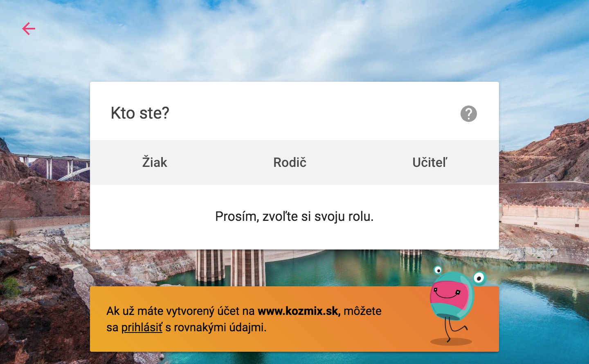Tap the mascot's pink smiling face
This screenshot has height=364, width=589.
[x=448, y=294]
